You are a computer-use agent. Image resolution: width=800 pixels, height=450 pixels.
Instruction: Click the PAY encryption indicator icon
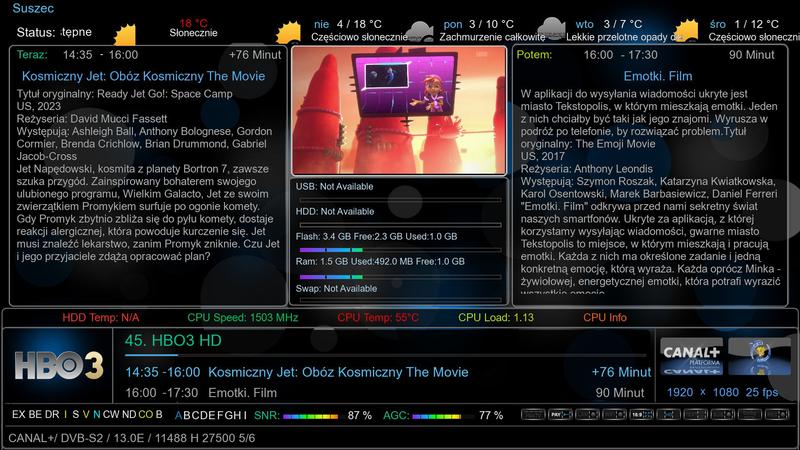560,415
